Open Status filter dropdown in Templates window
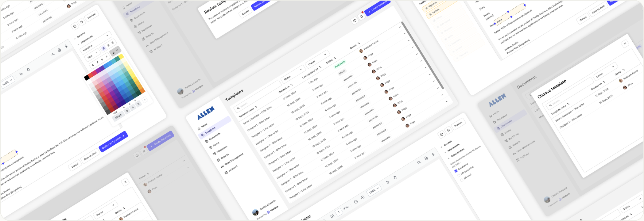This screenshot has width=644, height=221. click(293, 74)
